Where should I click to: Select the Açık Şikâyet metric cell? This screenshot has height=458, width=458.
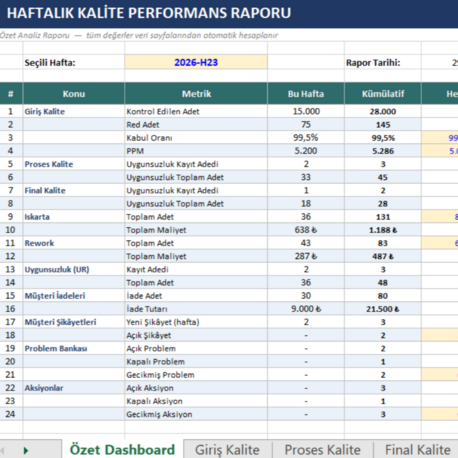pos(196,335)
